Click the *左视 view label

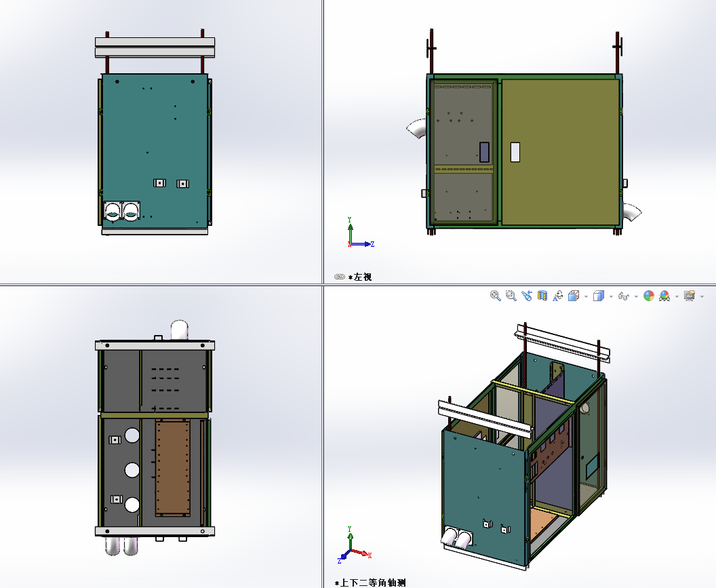coord(360,277)
